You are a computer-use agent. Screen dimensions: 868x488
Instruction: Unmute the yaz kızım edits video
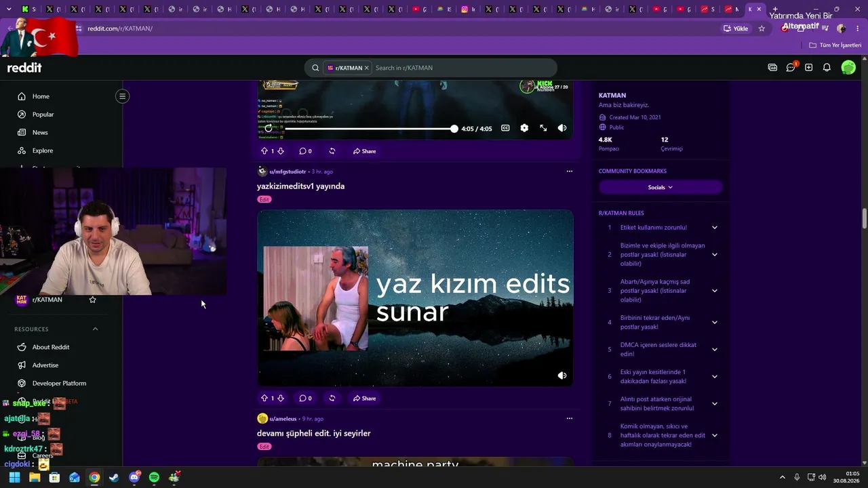click(562, 375)
